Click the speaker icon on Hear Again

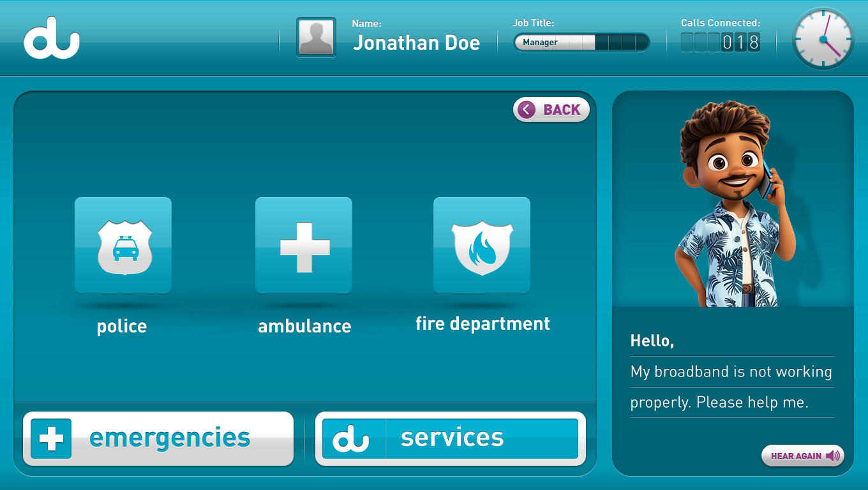(x=832, y=456)
